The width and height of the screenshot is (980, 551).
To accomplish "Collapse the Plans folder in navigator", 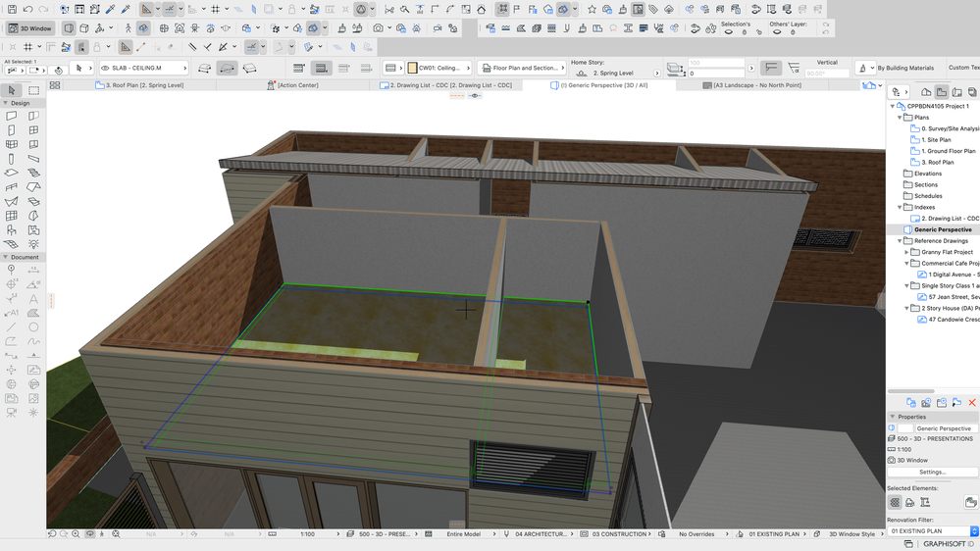I will (x=899, y=117).
